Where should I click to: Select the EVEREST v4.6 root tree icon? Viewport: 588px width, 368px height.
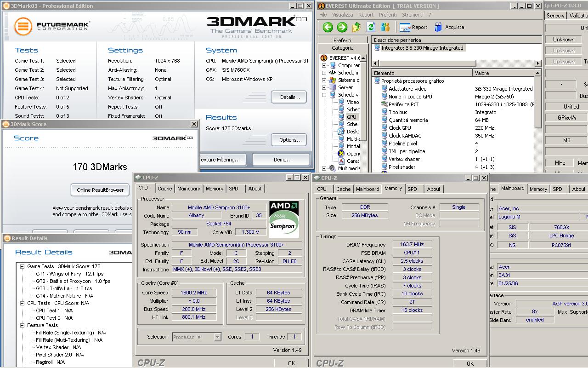(324, 58)
